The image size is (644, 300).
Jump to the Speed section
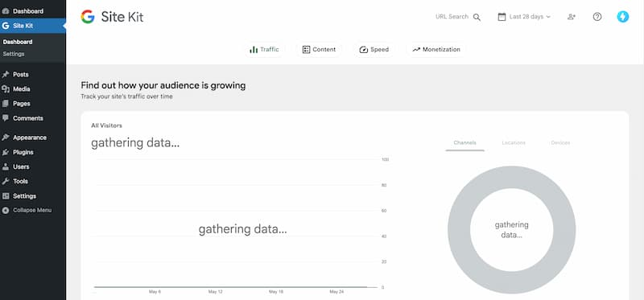coord(374,50)
